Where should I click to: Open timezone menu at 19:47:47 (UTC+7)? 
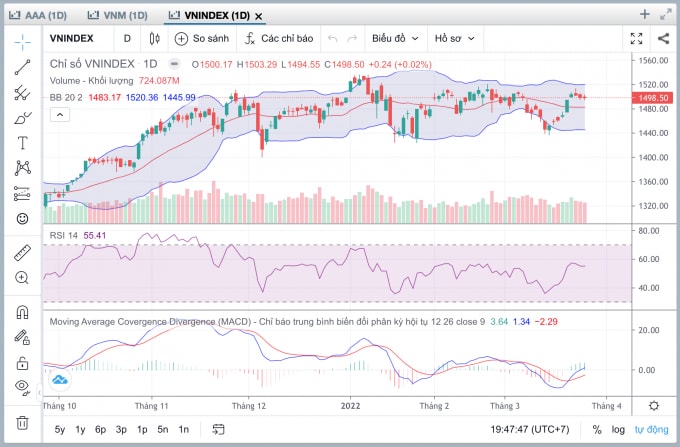[x=530, y=430]
